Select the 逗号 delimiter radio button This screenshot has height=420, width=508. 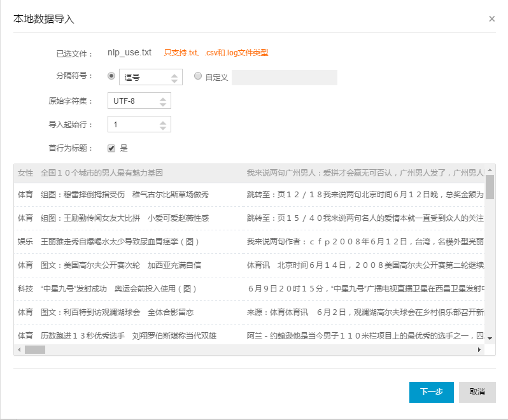112,76
